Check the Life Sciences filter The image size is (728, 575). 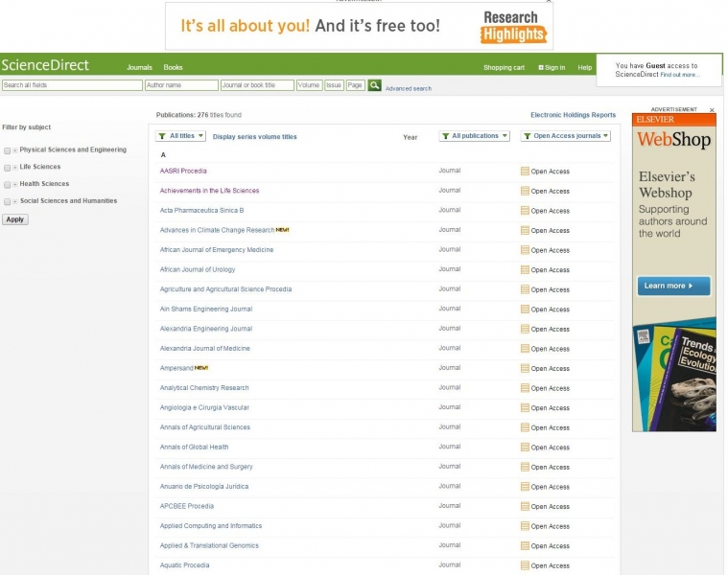tap(7, 168)
